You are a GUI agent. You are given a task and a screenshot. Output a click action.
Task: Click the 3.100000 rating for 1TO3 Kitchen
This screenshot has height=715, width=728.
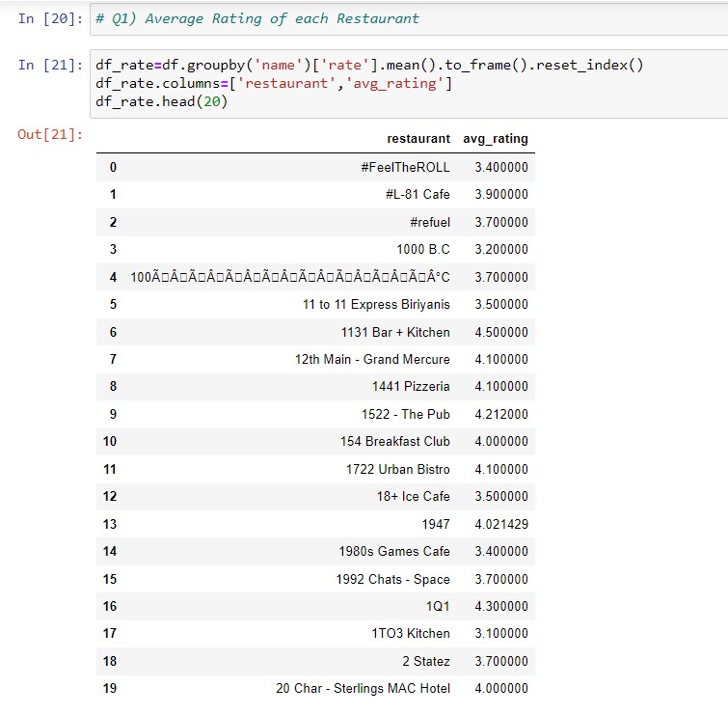pos(501,633)
